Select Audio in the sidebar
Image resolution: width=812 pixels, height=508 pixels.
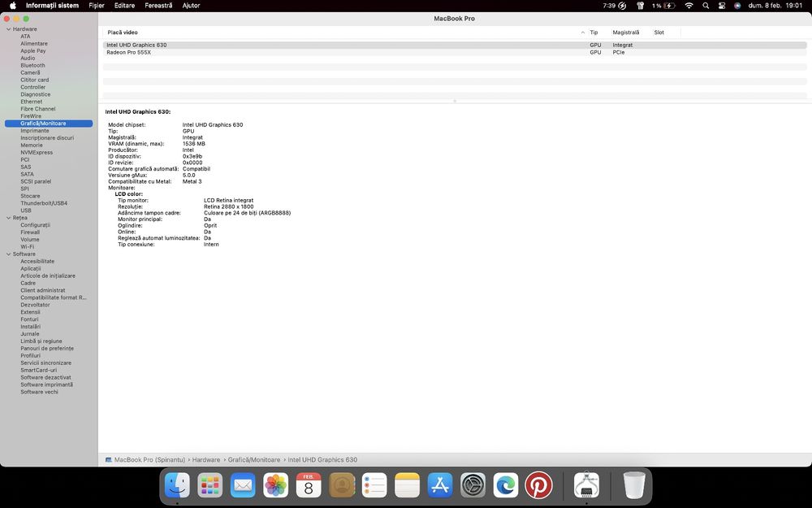click(x=28, y=58)
